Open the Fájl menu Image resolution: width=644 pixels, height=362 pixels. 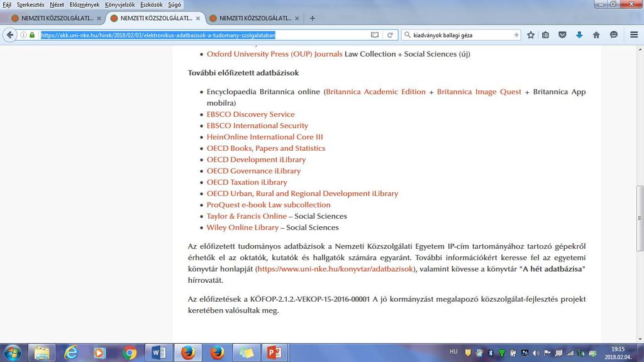pos(7,4)
